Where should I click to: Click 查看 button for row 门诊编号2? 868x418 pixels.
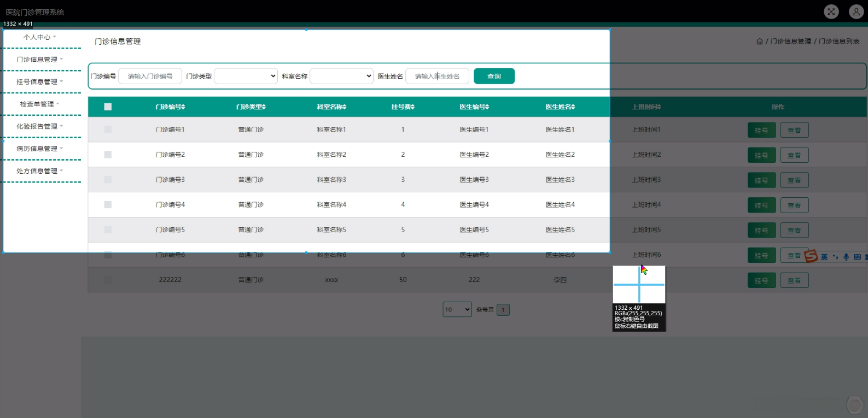click(794, 156)
